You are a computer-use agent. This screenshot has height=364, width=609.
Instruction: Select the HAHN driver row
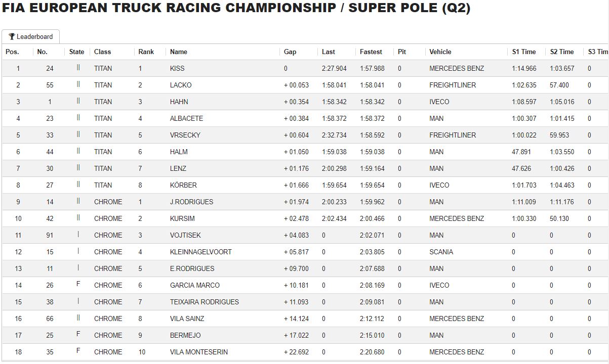coord(305,102)
